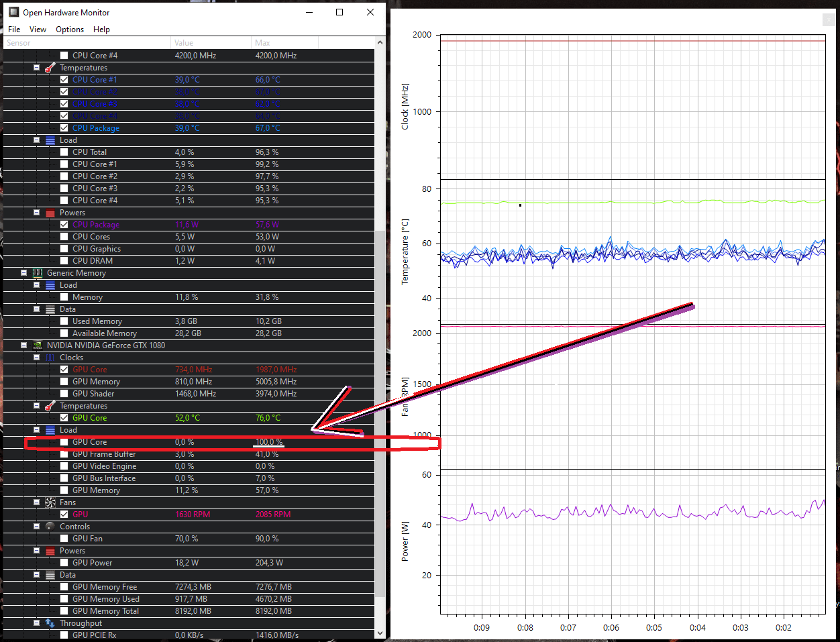This screenshot has height=642, width=840.
Task: Click the thermometer icon beside CPU Temperatures
Action: [50, 68]
